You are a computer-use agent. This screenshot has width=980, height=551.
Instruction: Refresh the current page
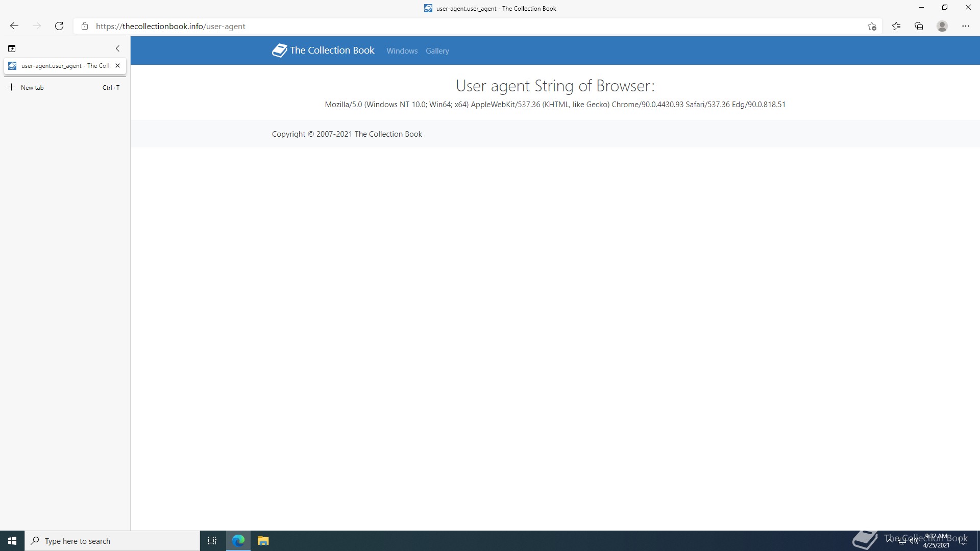59,26
